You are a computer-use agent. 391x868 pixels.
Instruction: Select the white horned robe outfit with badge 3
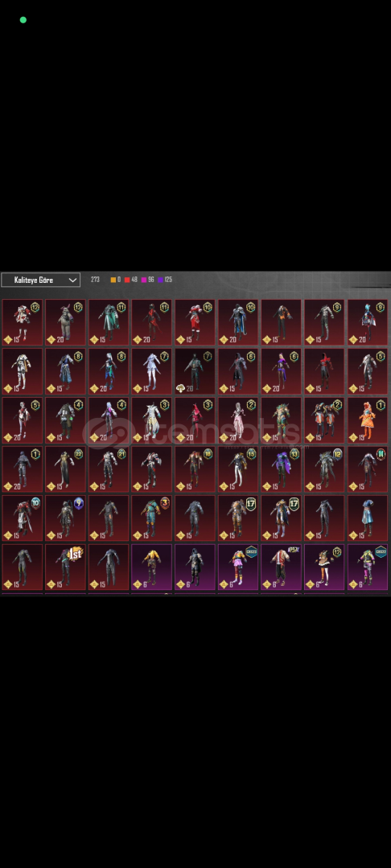pos(152,420)
